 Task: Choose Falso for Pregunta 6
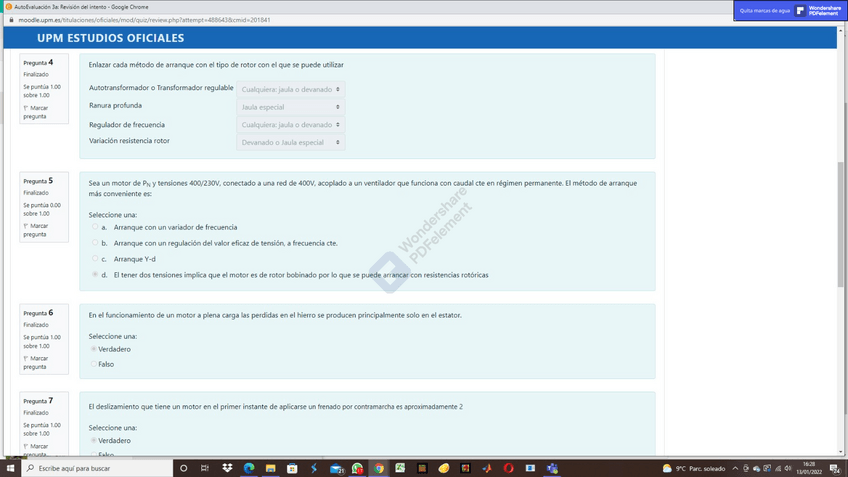[x=94, y=364]
